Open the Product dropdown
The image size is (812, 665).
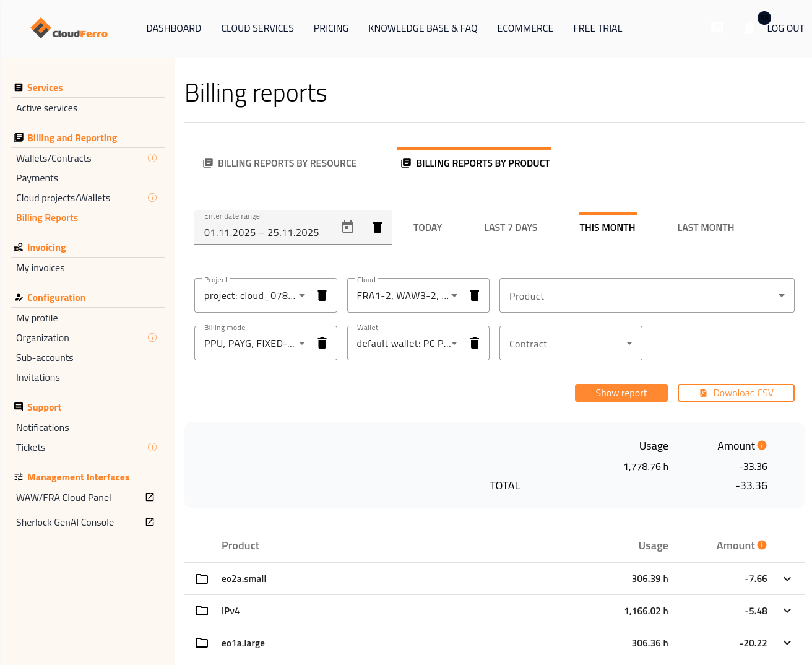coord(646,296)
